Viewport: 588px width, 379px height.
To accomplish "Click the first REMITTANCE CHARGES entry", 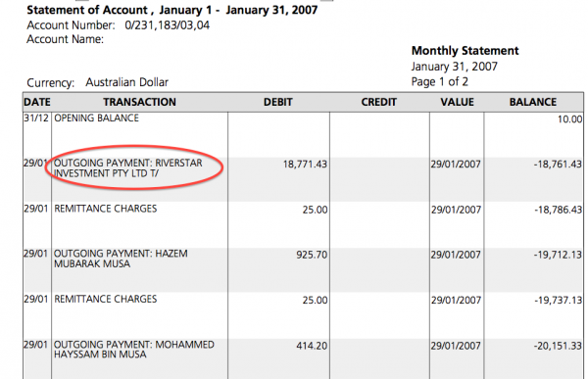I will [x=106, y=209].
